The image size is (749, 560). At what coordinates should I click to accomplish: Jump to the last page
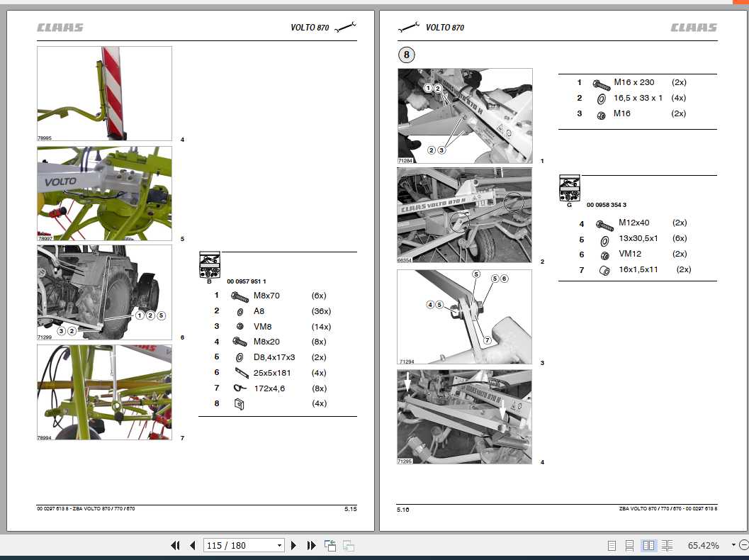click(312, 545)
